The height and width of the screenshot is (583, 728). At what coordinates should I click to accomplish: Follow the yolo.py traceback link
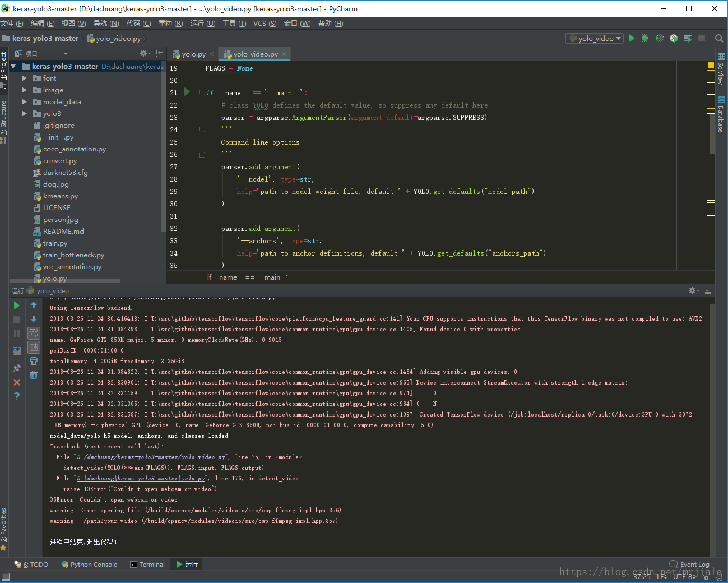pyautogui.click(x=141, y=479)
